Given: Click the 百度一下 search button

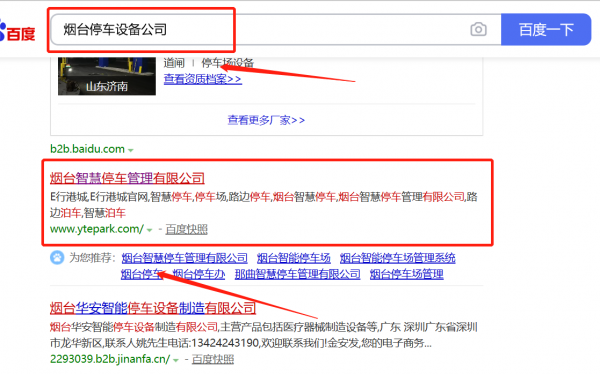Looking at the screenshot, I should (546, 29).
